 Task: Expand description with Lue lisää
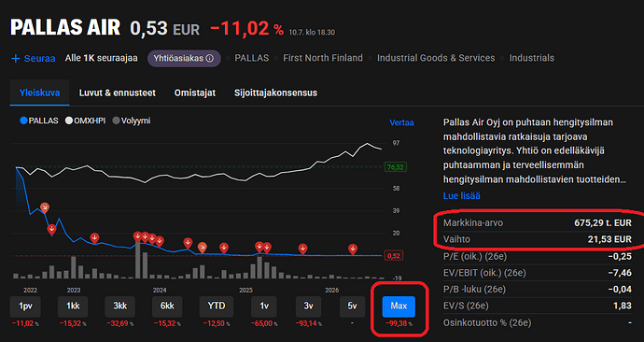point(462,195)
